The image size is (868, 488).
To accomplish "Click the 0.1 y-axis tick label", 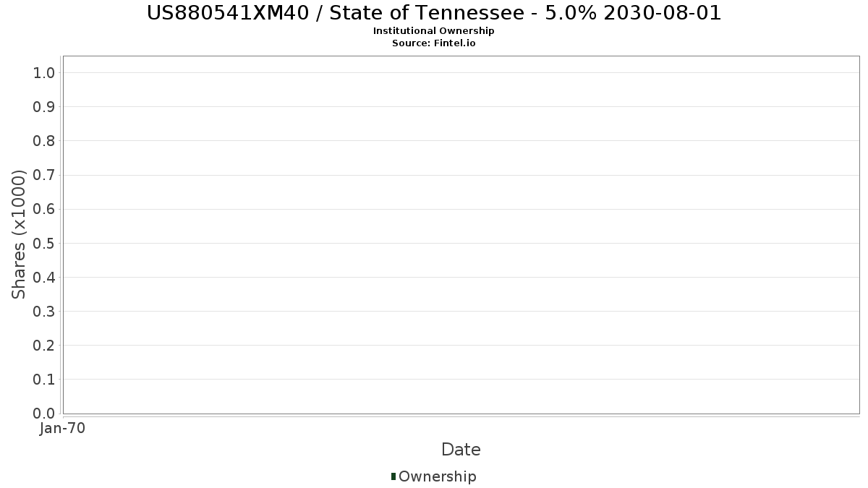I will pos(44,379).
